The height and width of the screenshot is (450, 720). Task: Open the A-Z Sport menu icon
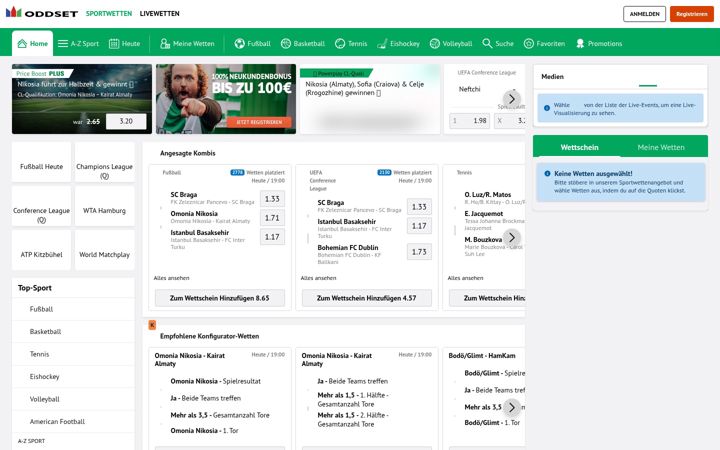63,44
